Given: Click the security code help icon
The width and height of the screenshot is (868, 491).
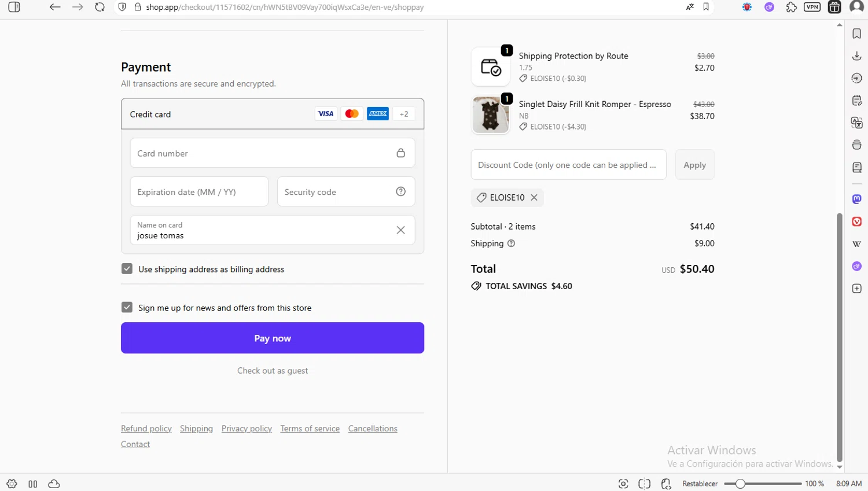Looking at the screenshot, I should (x=400, y=191).
